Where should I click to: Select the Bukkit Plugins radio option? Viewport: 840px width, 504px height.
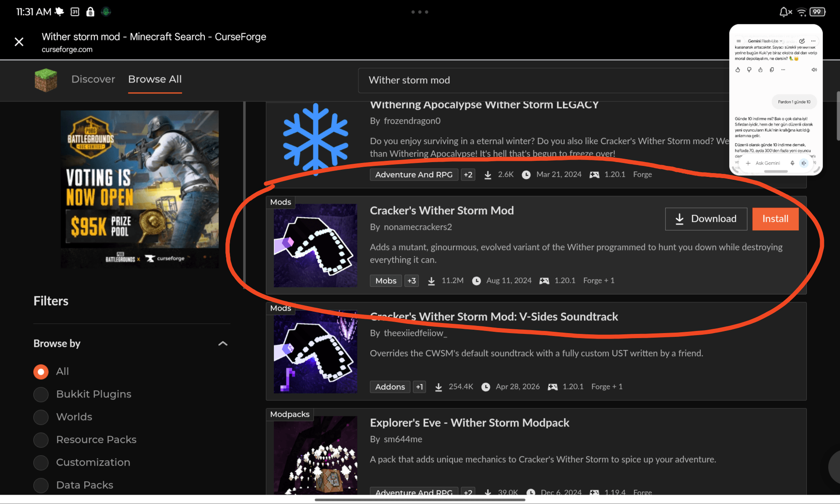(41, 394)
